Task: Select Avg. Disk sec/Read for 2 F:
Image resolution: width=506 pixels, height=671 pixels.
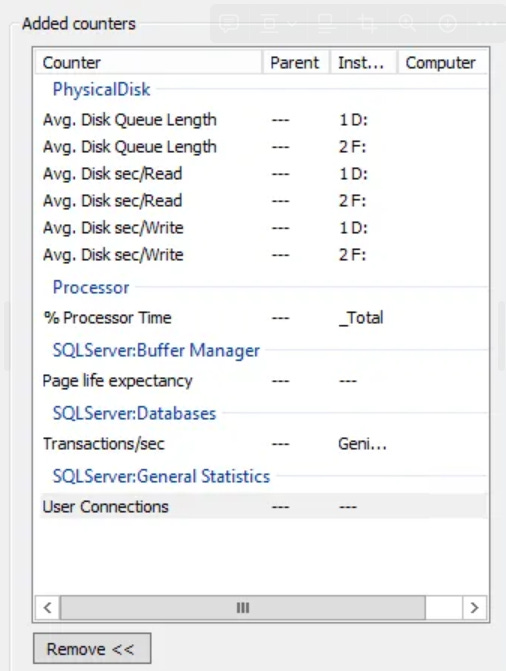Action: tap(263, 201)
